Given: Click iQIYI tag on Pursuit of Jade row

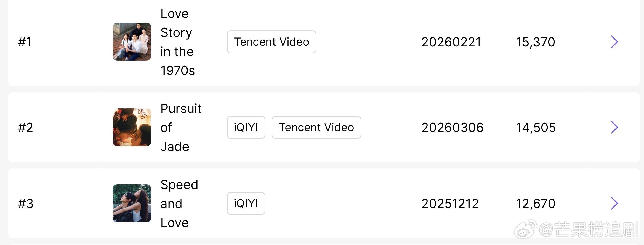Looking at the screenshot, I should (x=246, y=127).
